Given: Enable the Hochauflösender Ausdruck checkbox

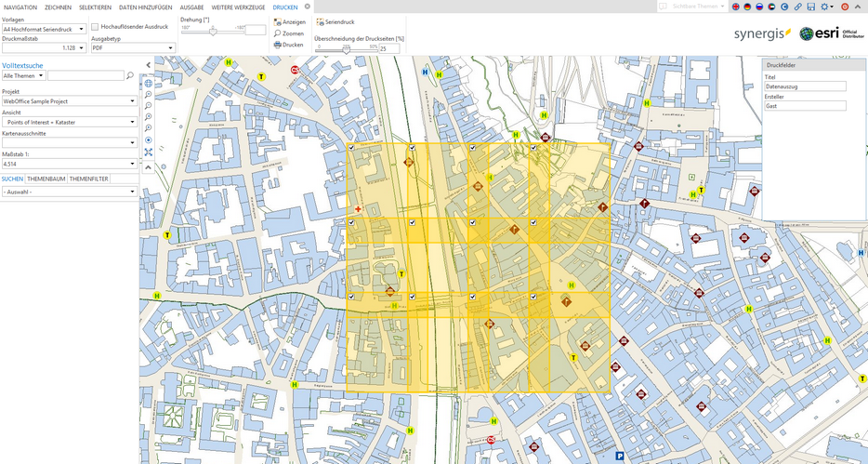Looking at the screenshot, I should coord(95,26).
